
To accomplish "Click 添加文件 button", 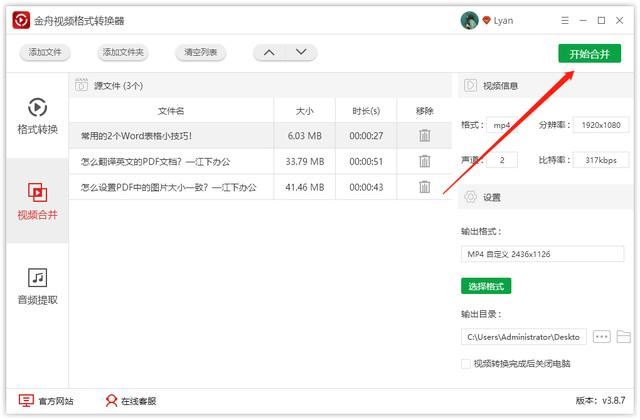I will tap(45, 52).
